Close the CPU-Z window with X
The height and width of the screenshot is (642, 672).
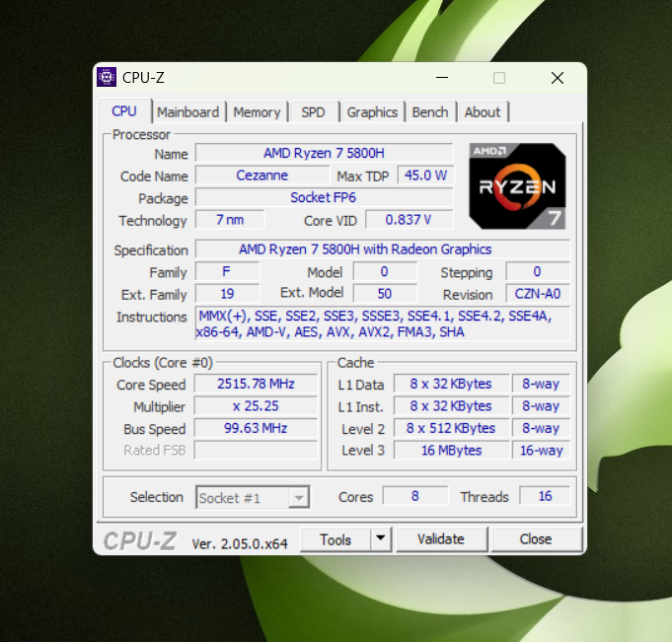point(558,78)
